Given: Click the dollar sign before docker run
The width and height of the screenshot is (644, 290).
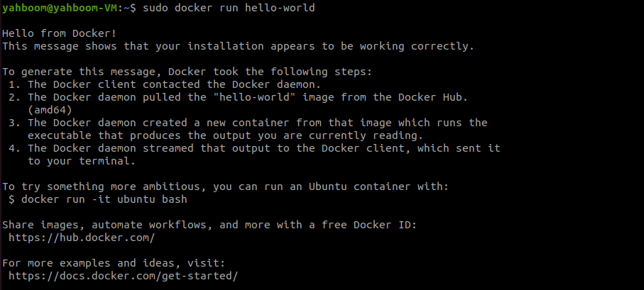Looking at the screenshot, I should [x=11, y=200].
